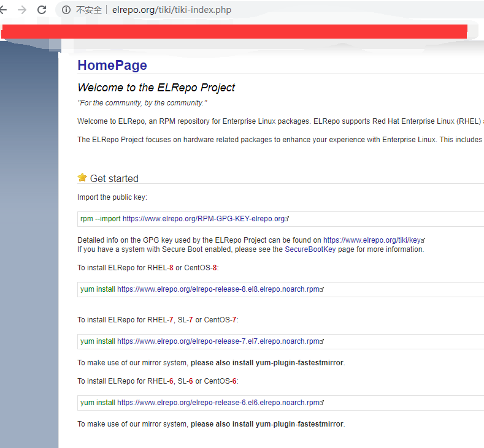Click the 'rpm --import' command text

101,219
